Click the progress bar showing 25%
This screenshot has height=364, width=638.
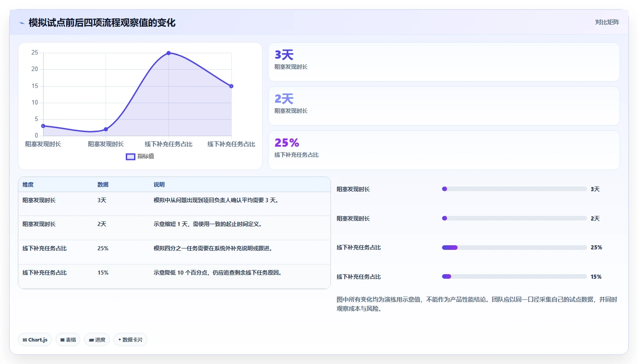[515, 248]
